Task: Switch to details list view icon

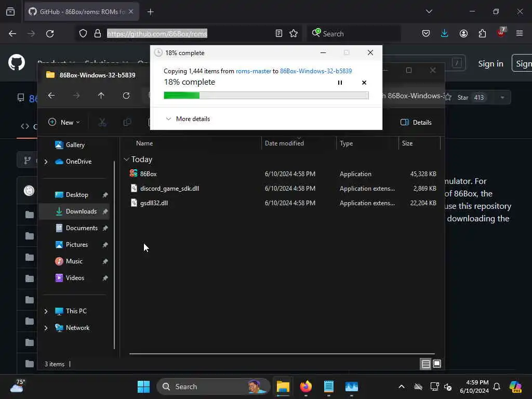Action: (425, 364)
